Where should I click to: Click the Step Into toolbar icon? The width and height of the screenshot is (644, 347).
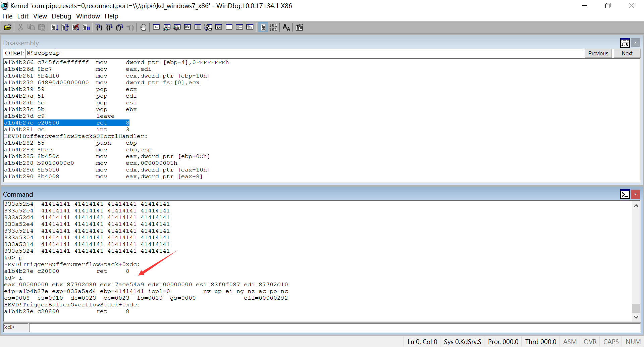coord(99,27)
